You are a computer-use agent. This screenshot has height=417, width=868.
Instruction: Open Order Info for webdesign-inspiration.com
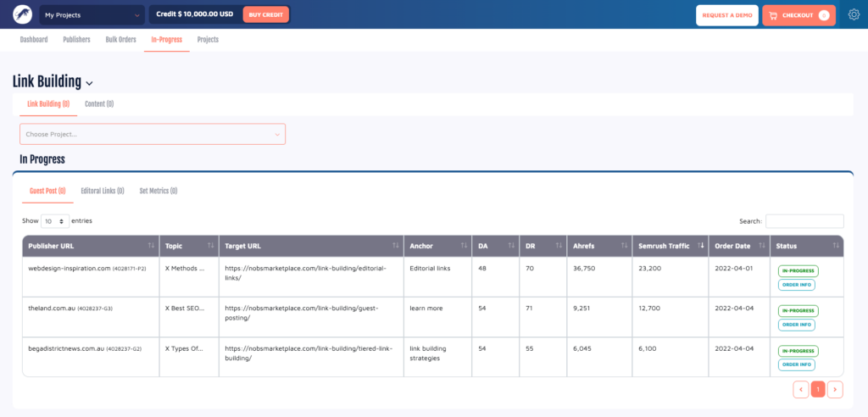(797, 285)
